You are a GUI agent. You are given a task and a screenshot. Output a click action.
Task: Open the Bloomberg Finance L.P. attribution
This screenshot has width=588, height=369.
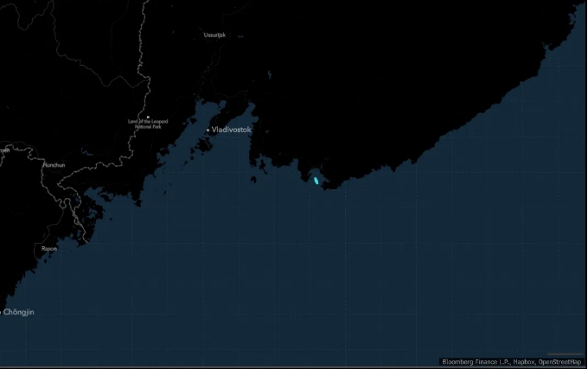click(x=476, y=361)
